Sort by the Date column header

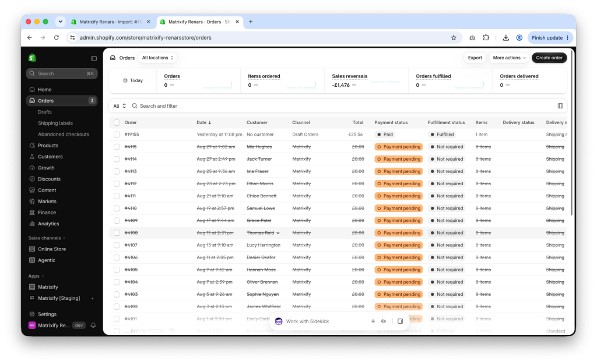tap(203, 122)
